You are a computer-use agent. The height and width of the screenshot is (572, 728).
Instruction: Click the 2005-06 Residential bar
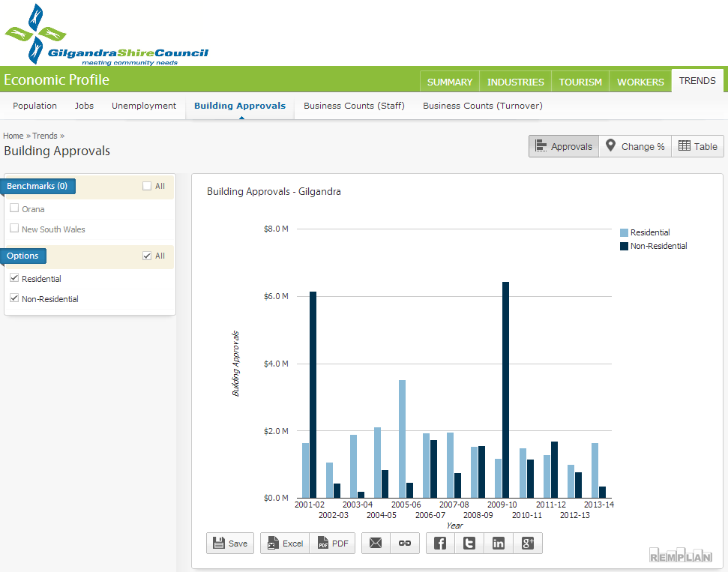[x=402, y=439]
